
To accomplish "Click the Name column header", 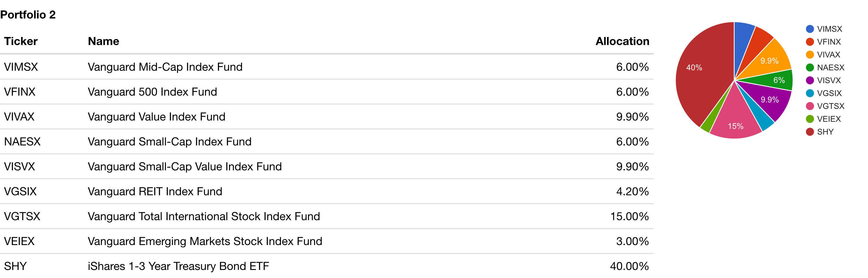I will coord(104,41).
